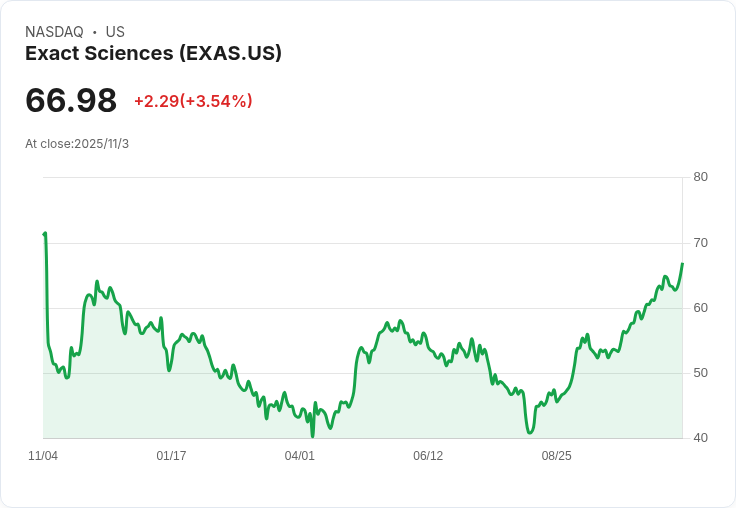Click the At close date text
The height and width of the screenshot is (508, 736).
pos(77,144)
